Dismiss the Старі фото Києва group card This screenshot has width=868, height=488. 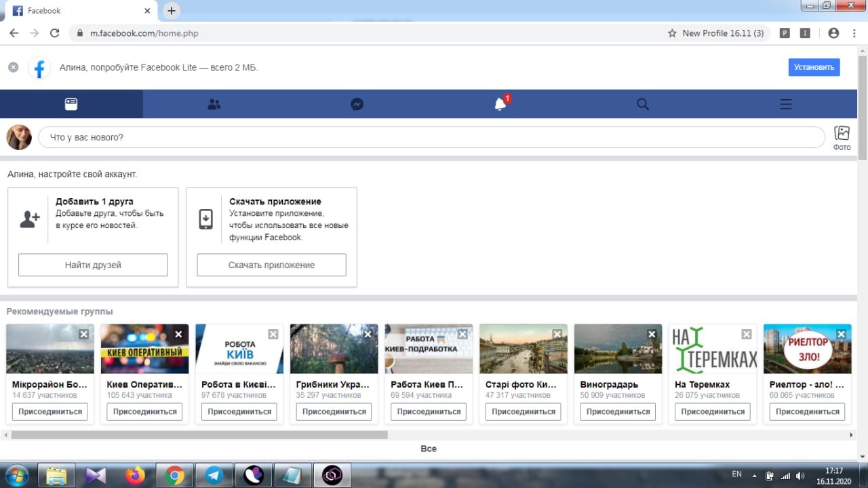[x=557, y=334]
